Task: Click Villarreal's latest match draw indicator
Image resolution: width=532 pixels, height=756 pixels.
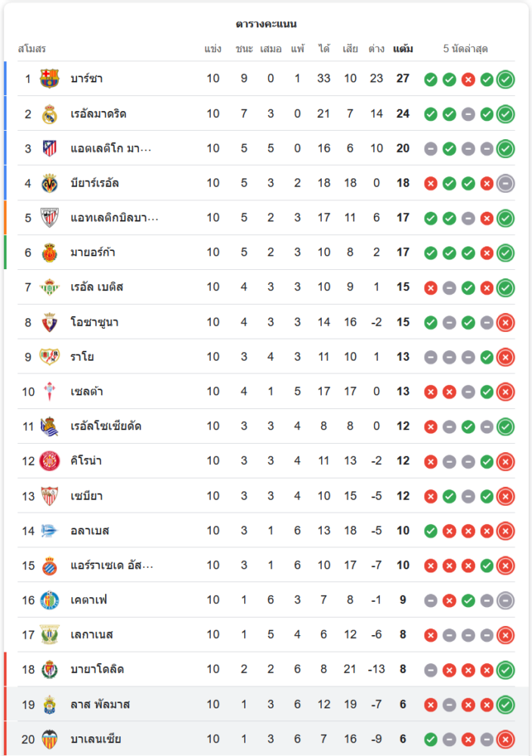Action: (506, 183)
